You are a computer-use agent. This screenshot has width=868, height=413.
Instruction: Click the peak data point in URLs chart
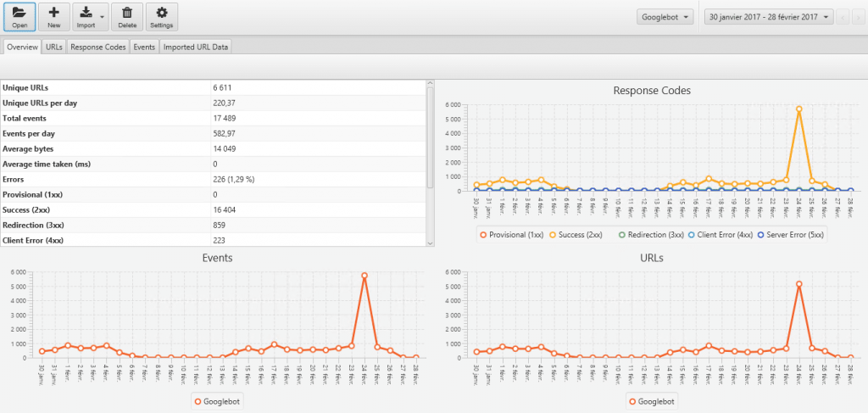pos(798,284)
